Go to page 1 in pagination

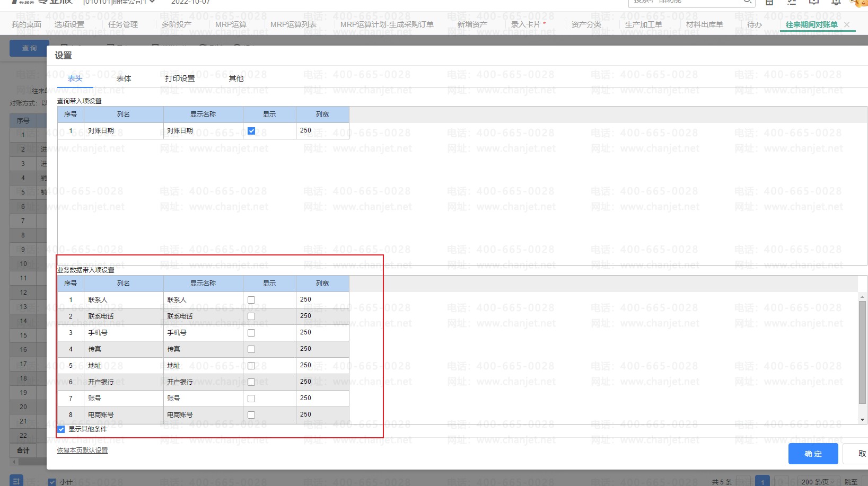click(762, 482)
